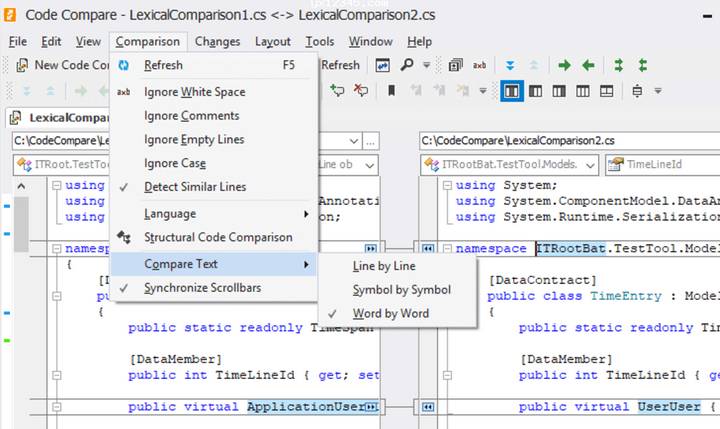Click right pane copy button on UserUser line

click(x=428, y=407)
